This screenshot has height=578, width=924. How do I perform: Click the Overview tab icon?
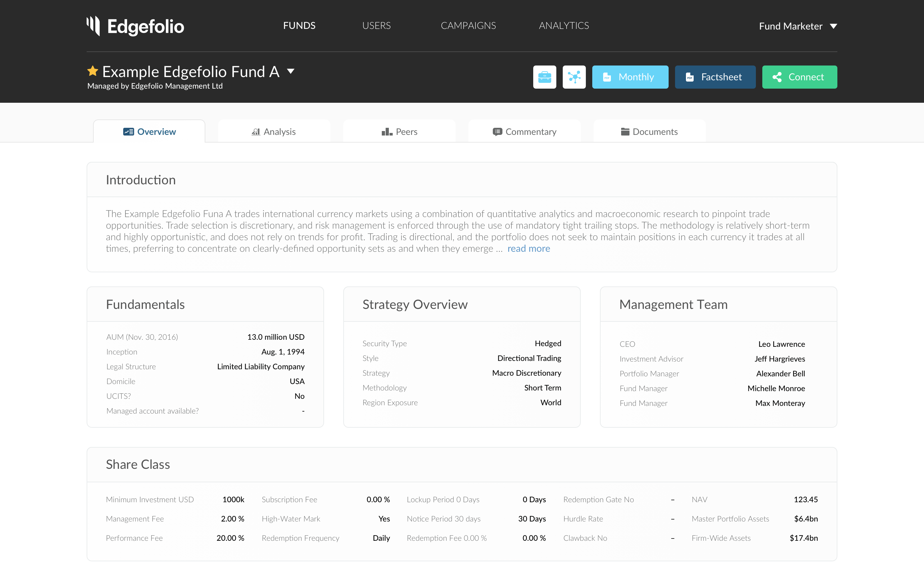click(128, 132)
